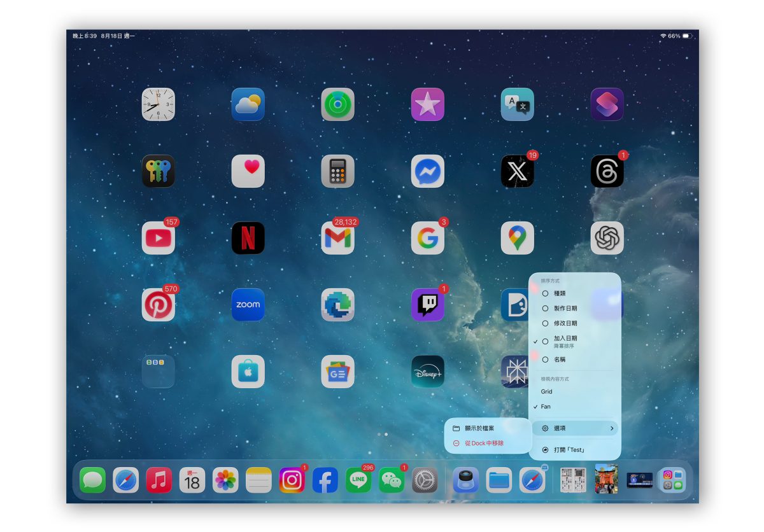This screenshot has height=532, width=764.
Task: Launch Music from the Dock
Action: click(x=159, y=480)
